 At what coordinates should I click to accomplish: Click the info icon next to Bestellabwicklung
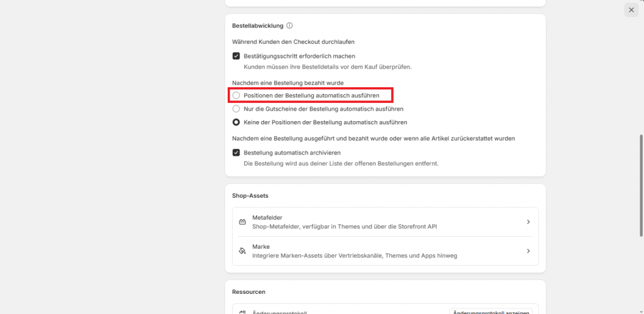point(289,25)
